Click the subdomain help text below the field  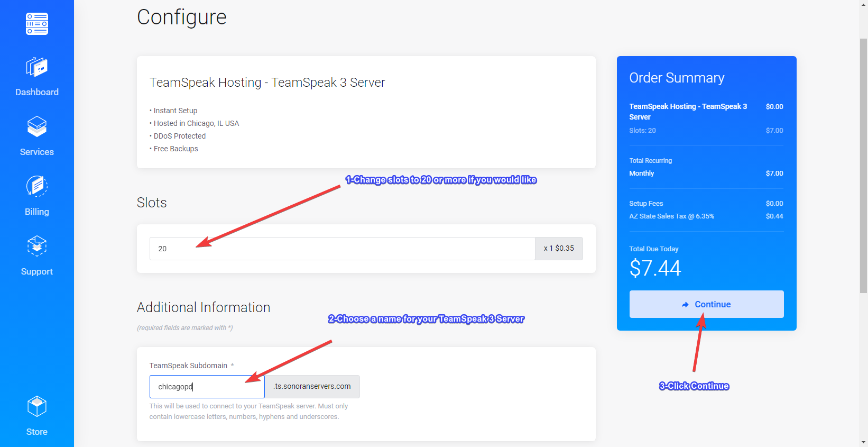point(249,412)
